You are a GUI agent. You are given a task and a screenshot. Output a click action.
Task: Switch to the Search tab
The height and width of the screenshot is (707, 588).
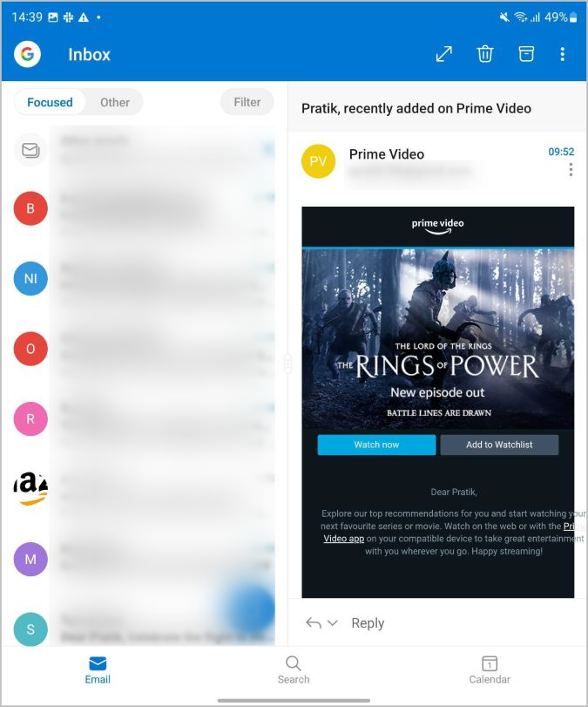coord(294,670)
